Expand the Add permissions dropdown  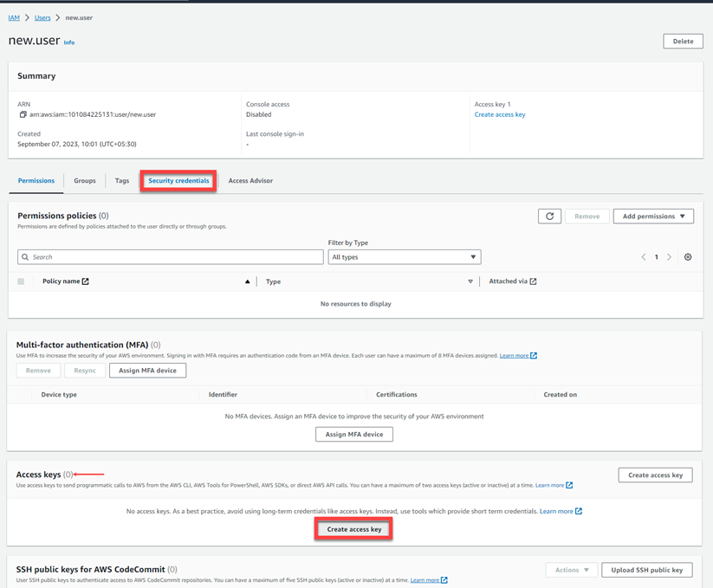(x=653, y=216)
